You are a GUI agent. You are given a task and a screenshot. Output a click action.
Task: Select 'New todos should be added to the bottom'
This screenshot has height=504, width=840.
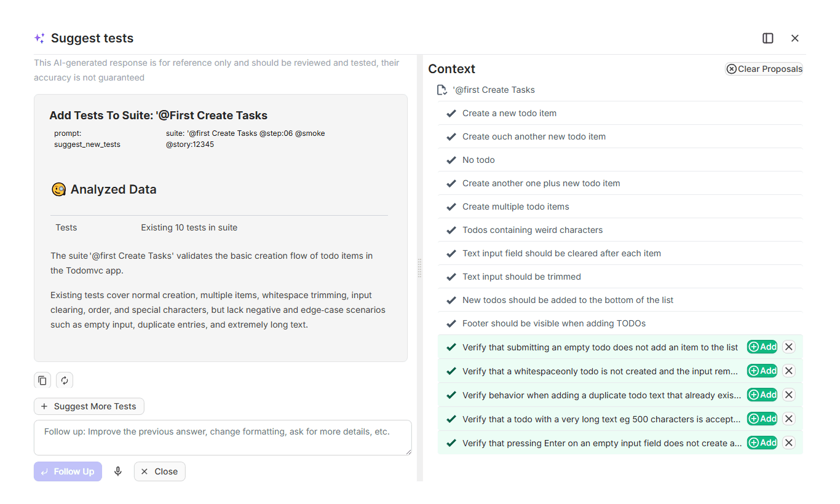pos(620,300)
